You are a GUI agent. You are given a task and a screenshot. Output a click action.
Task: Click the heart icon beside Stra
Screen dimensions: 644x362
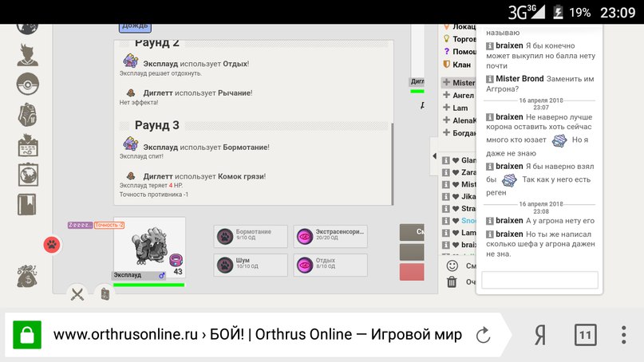(x=456, y=208)
